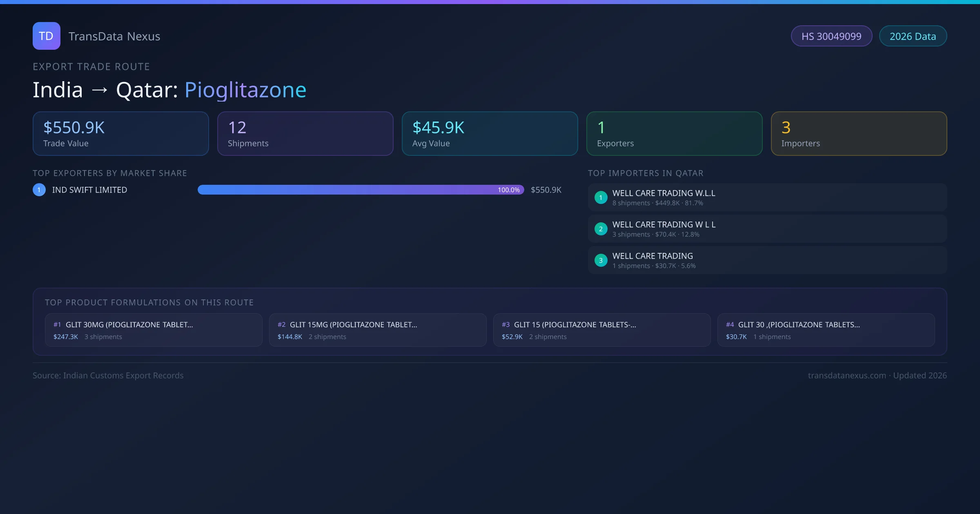Click the 2026 Data pill
This screenshot has width=980, height=514.
913,36
